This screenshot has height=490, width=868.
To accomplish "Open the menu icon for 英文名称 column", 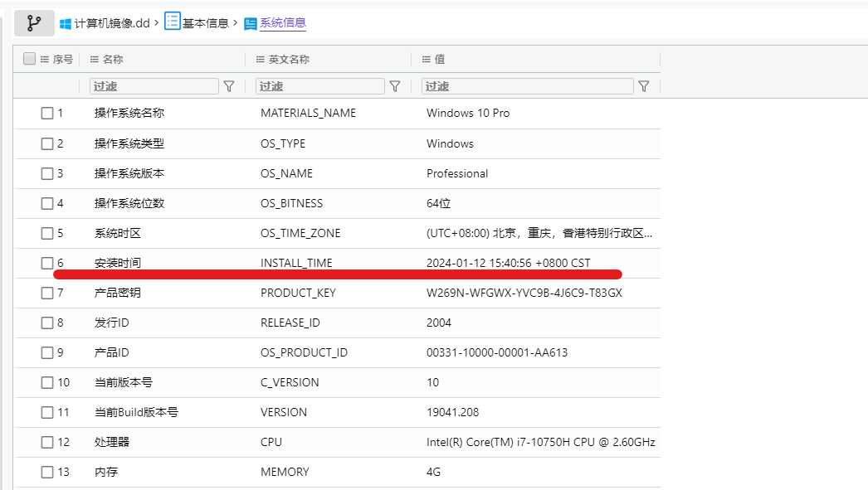I will pos(261,59).
